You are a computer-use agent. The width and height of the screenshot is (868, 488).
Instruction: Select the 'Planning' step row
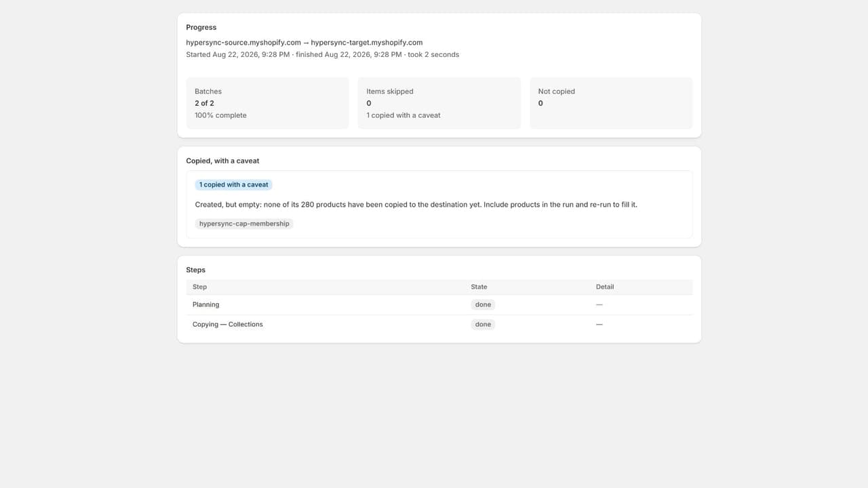tap(439, 305)
